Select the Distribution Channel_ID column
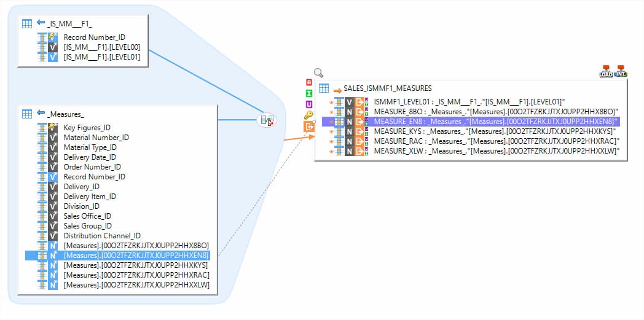 102,236
